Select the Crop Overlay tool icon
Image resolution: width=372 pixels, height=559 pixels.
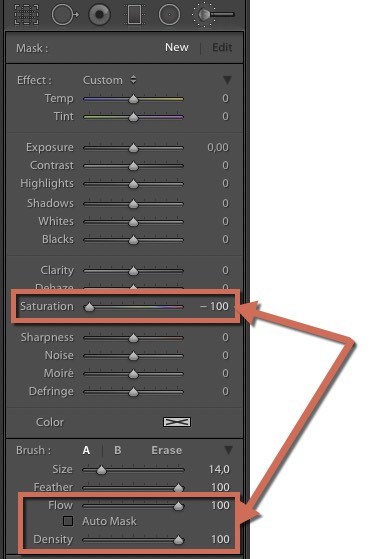[x=26, y=14]
